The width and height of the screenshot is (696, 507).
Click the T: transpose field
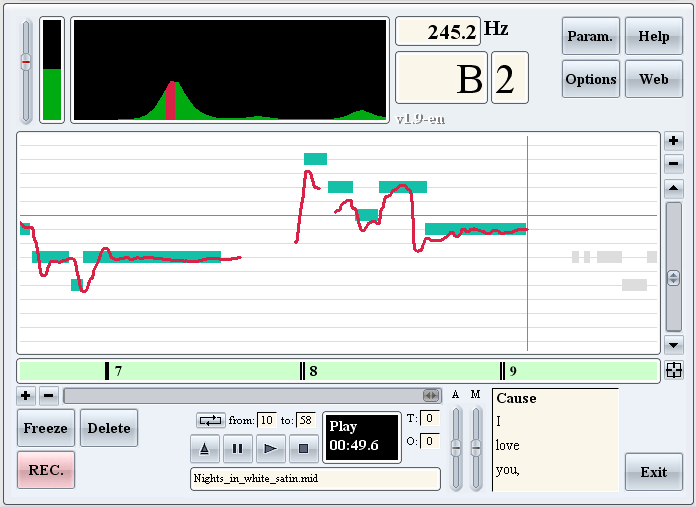pos(430,418)
